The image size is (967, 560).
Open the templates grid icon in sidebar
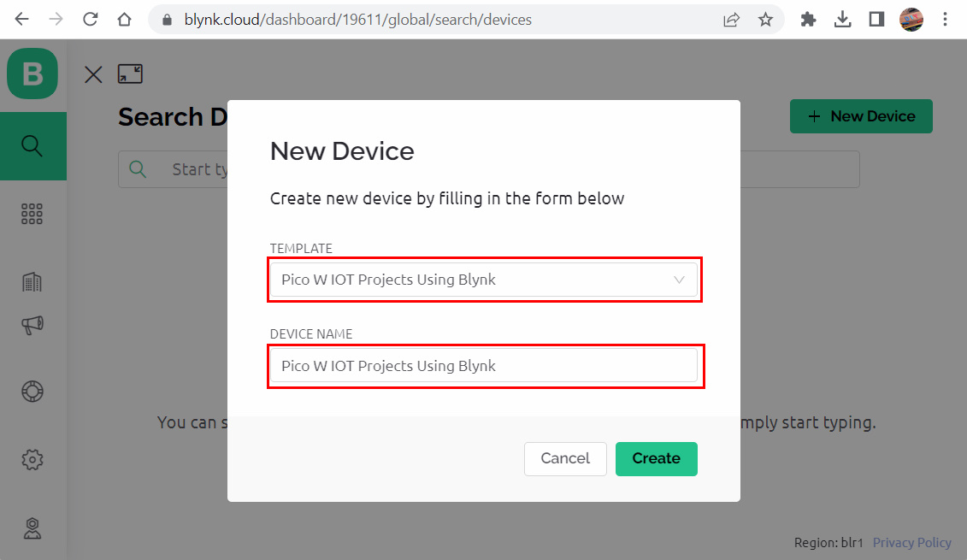[32, 214]
